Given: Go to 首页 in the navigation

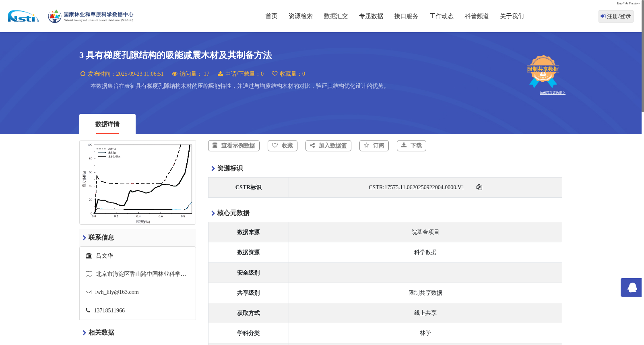Looking at the screenshot, I should (x=271, y=16).
